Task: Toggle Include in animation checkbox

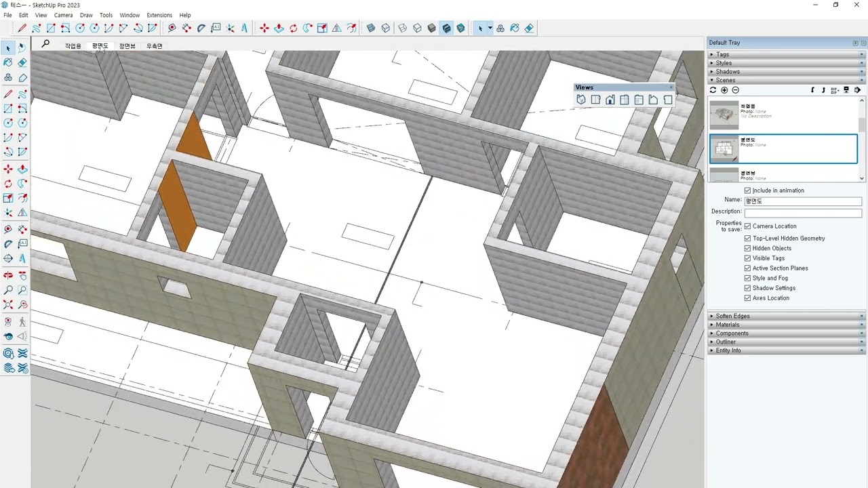Action: (x=748, y=190)
